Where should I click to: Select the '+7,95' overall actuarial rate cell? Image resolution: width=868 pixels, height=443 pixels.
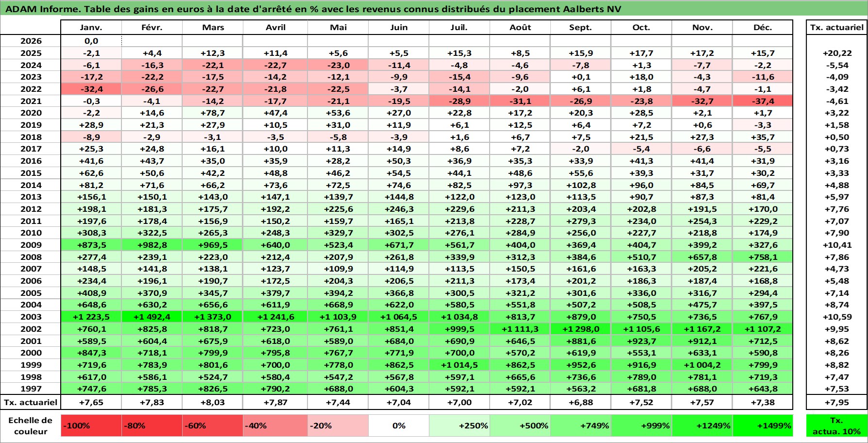[836, 402]
